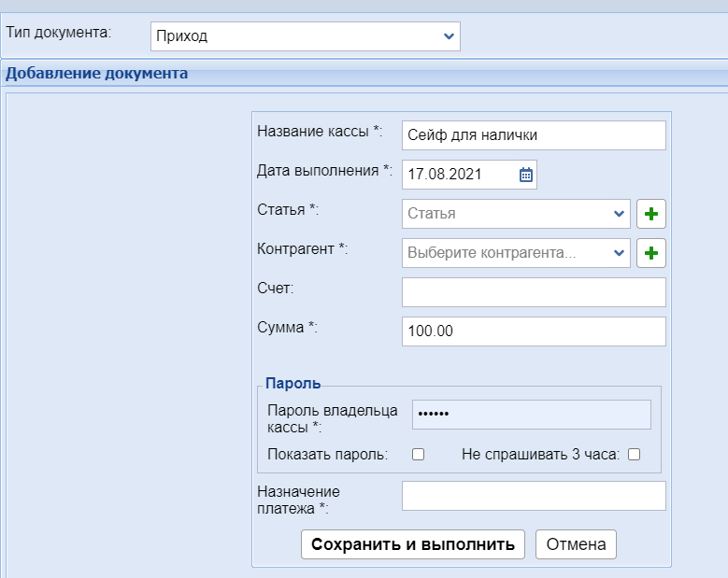Select the empty Счет input field
The width and height of the screenshot is (728, 578).
533,292
